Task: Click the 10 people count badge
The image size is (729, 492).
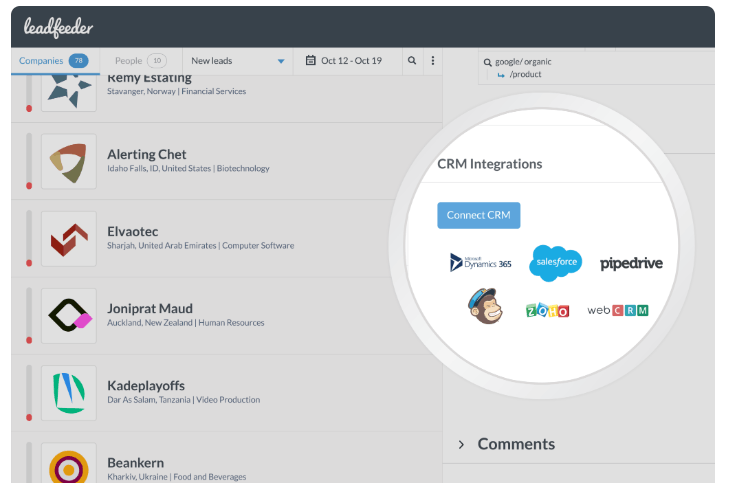Action: click(x=157, y=60)
